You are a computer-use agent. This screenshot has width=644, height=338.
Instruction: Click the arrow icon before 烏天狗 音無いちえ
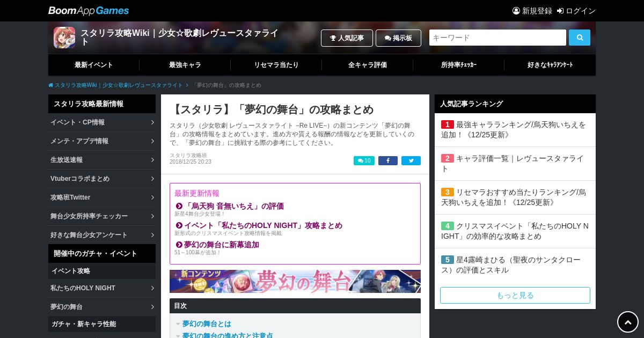[x=179, y=206]
